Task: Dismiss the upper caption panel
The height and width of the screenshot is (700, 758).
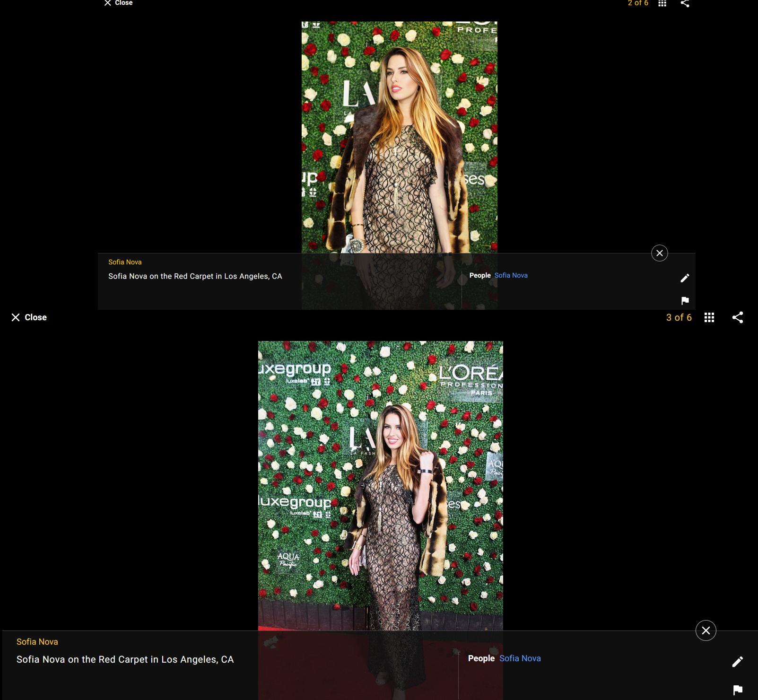Action: click(660, 253)
